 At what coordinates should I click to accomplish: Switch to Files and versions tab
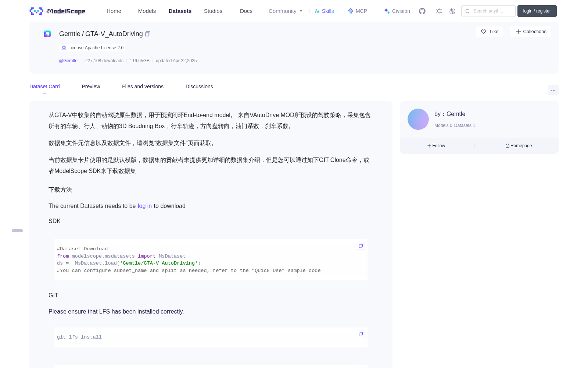click(143, 86)
